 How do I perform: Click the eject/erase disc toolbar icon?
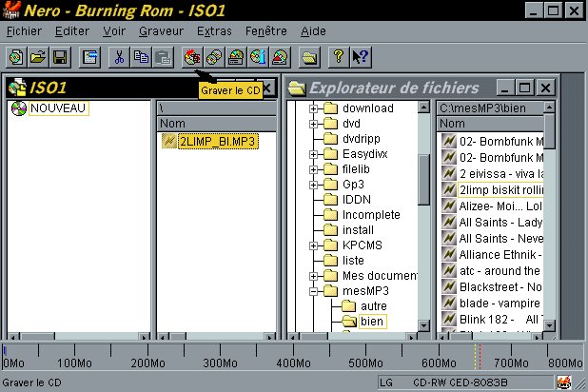click(280, 57)
